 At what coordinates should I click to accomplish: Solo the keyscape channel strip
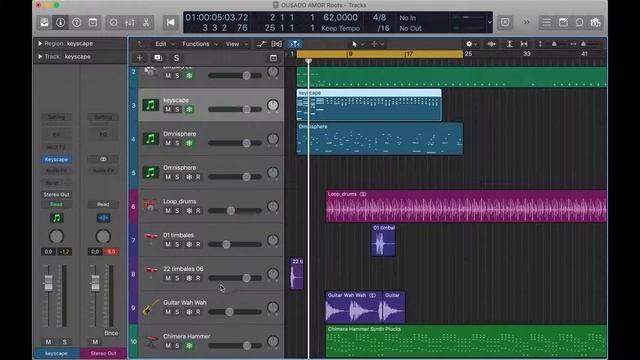64,342
